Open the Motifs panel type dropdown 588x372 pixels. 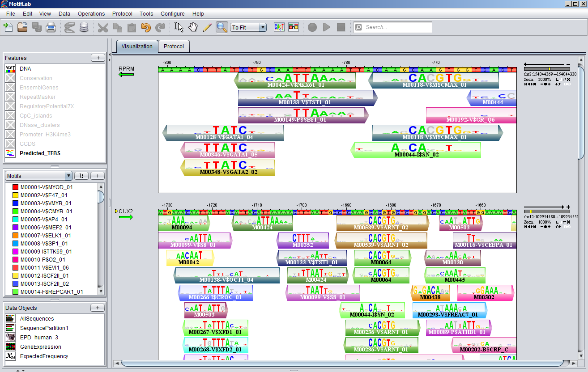click(38, 176)
